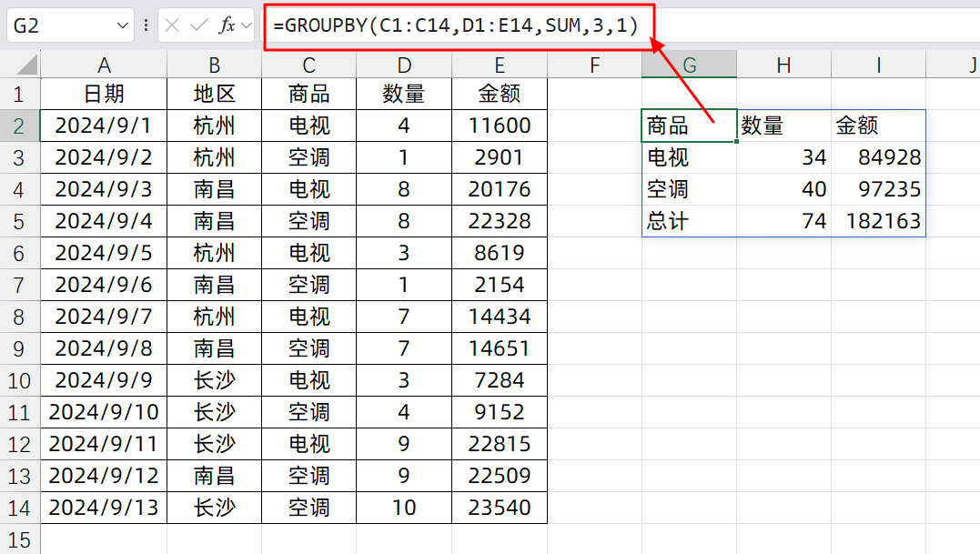
Task: Click amount cell 8619
Action: coord(500,253)
